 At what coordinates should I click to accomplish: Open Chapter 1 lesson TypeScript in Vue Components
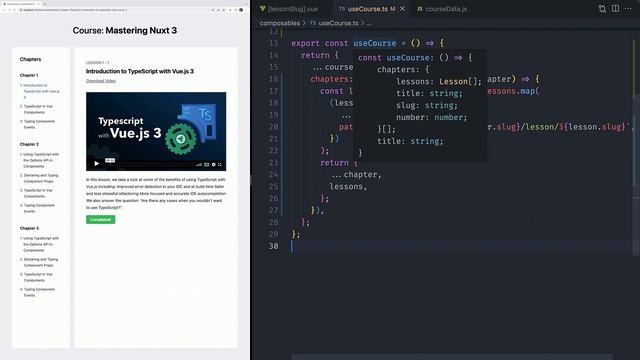pyautogui.click(x=38, y=109)
